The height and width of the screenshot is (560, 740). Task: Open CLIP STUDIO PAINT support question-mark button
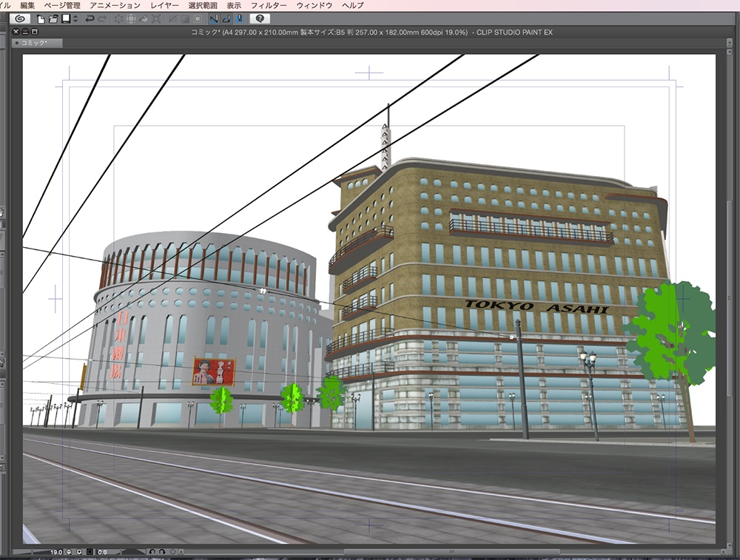click(x=260, y=19)
